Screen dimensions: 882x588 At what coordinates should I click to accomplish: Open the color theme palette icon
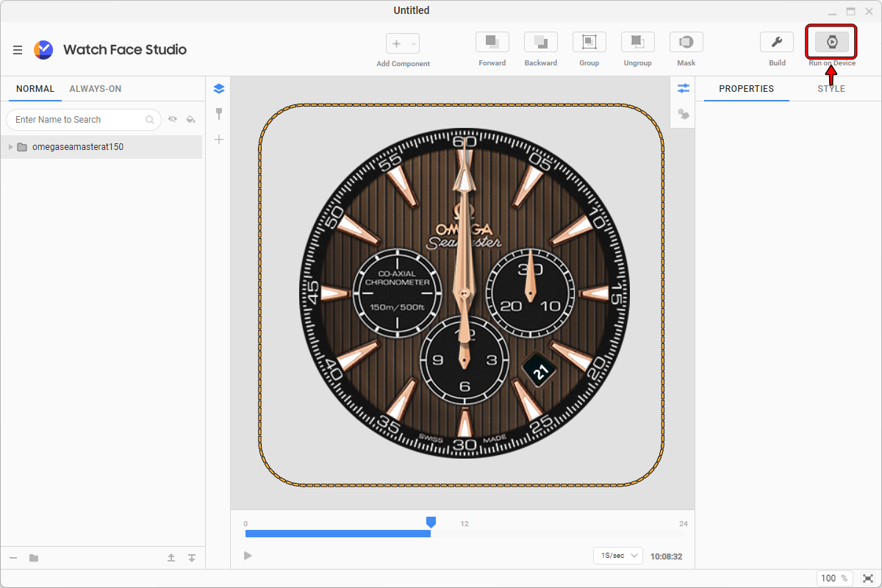point(684,114)
